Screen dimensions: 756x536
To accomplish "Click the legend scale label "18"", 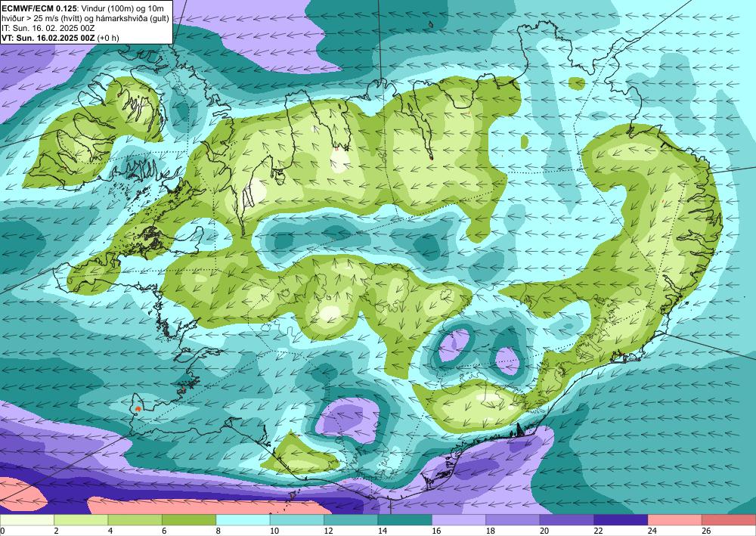I will (491, 531).
